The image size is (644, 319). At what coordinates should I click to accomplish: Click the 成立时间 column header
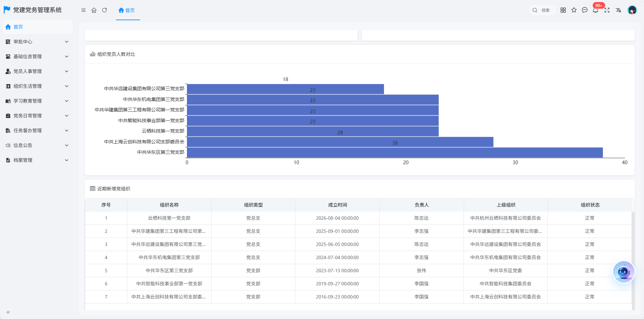point(337,205)
